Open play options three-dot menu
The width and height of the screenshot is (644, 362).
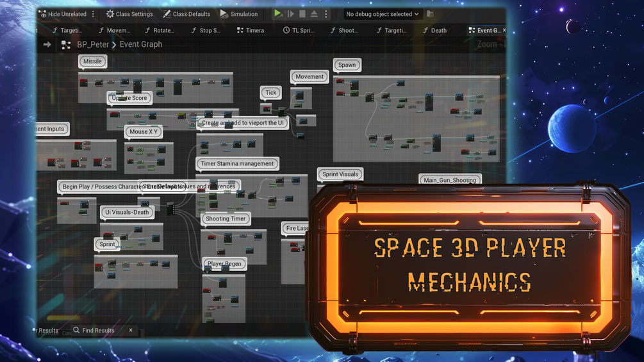pyautogui.click(x=326, y=14)
